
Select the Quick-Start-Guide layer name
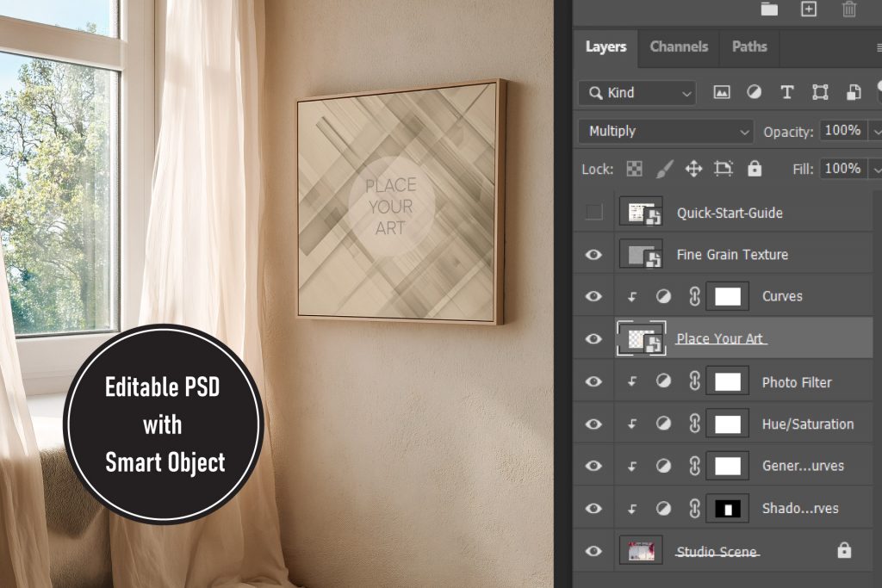(730, 213)
